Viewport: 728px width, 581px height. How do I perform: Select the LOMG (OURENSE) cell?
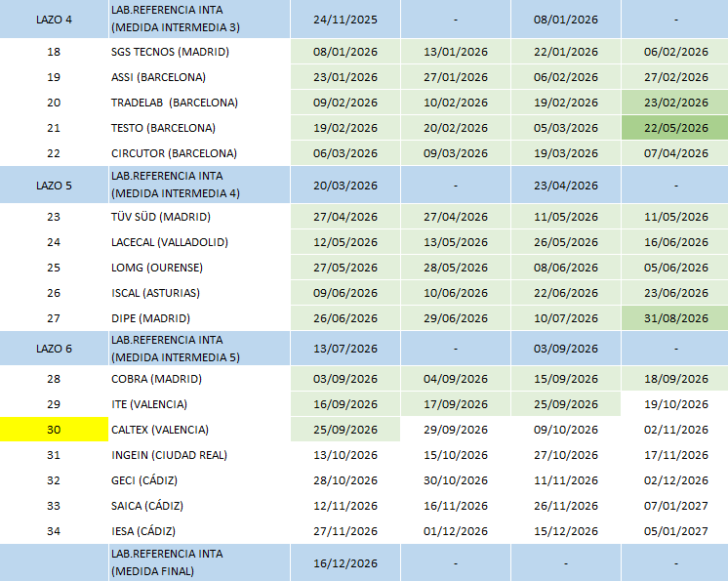(199, 268)
